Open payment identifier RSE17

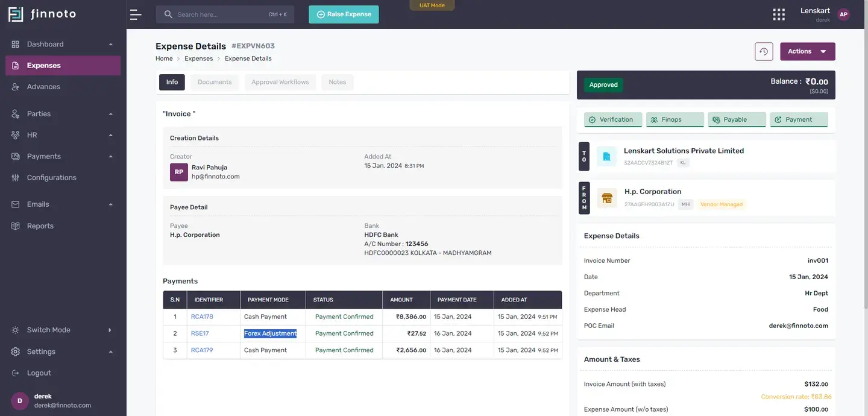200,334
